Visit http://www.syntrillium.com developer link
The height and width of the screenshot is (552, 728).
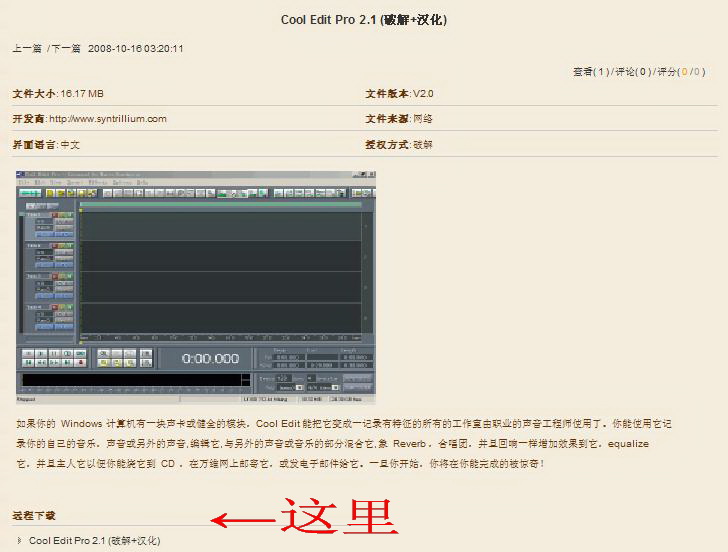coord(108,119)
